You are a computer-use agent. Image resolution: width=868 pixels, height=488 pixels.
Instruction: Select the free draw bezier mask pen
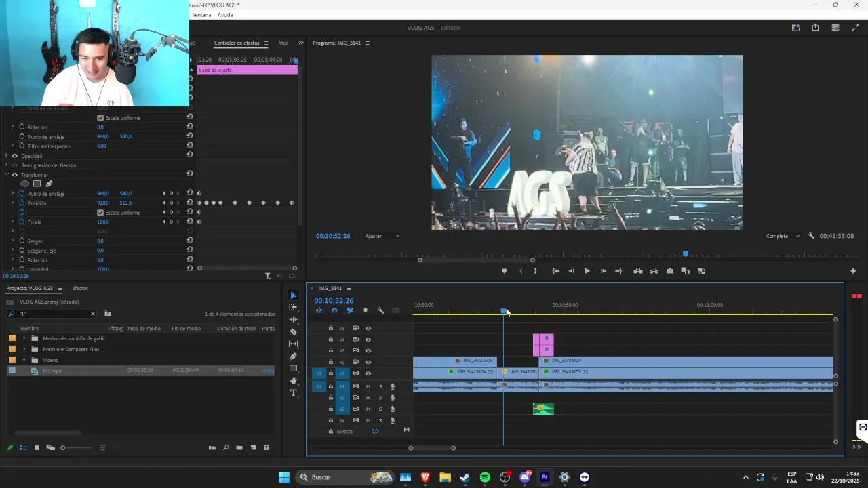[x=49, y=184]
